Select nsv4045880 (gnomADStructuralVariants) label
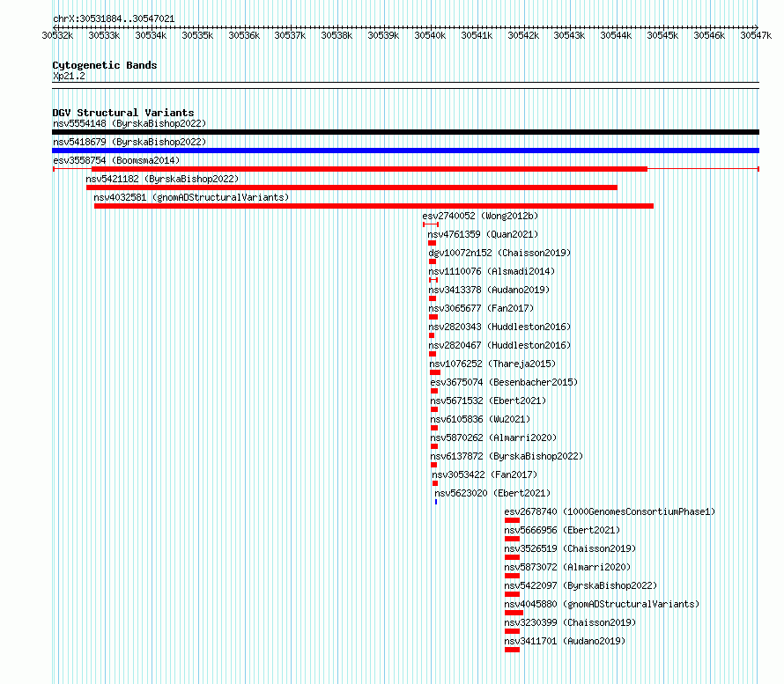 602,604
